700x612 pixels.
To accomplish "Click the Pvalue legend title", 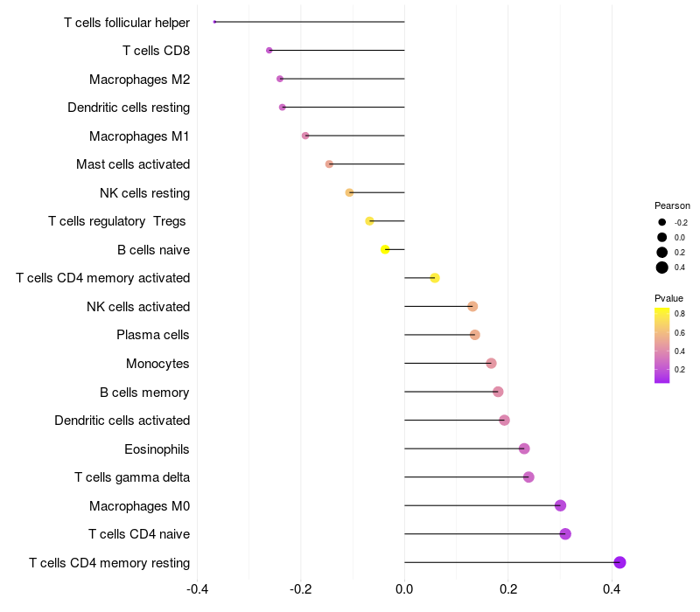I will pos(669,298).
